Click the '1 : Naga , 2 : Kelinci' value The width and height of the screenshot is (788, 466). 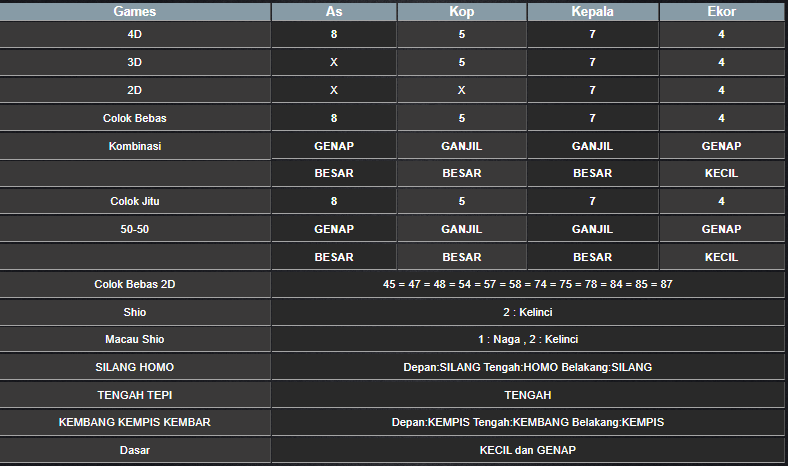[x=528, y=339]
